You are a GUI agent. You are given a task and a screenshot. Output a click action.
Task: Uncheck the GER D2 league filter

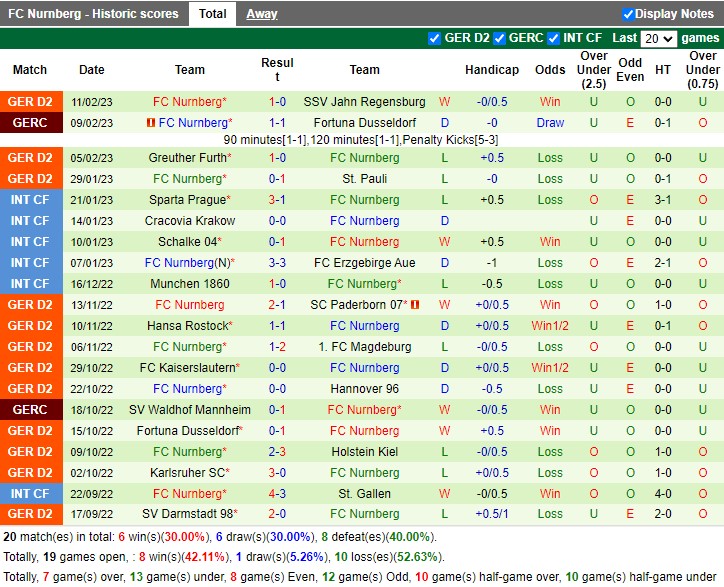coord(434,38)
